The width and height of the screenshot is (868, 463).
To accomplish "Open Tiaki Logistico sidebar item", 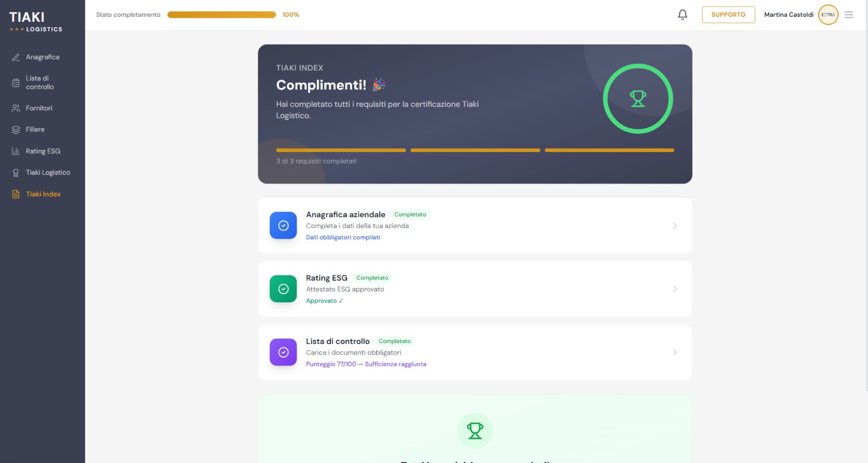I will [42, 173].
